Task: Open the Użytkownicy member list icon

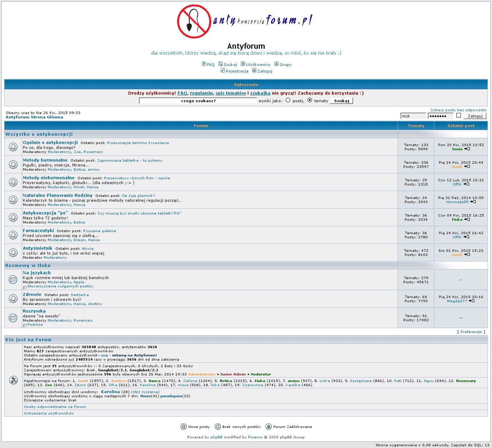Action: pyautogui.click(x=243, y=64)
